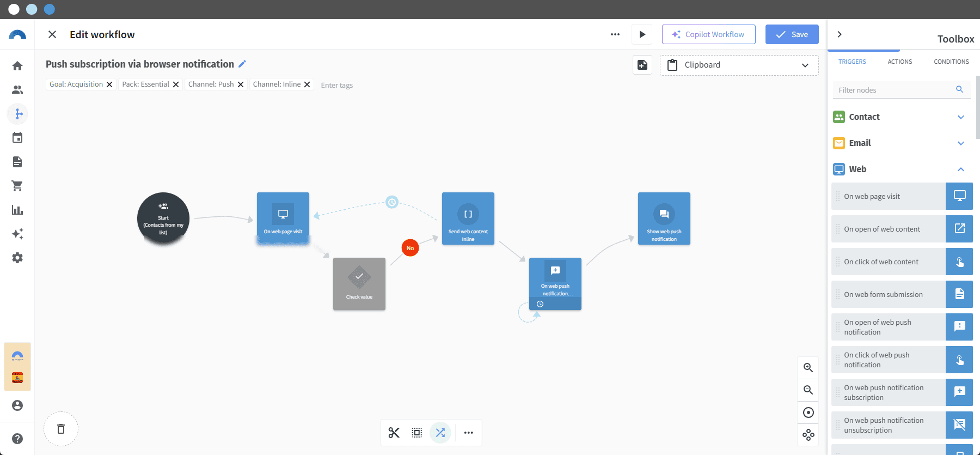Viewport: 980px width, 455px height.
Task: Click the delay clock icon on dashed connector
Action: tap(392, 202)
